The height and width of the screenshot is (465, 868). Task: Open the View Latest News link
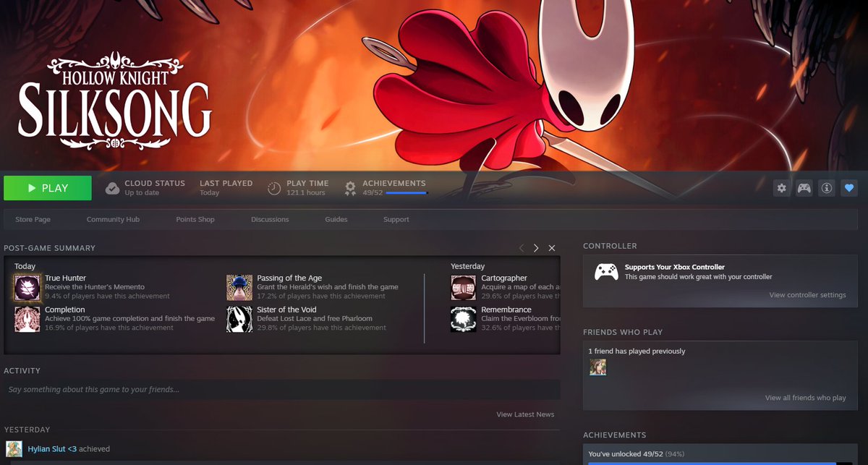(x=525, y=414)
